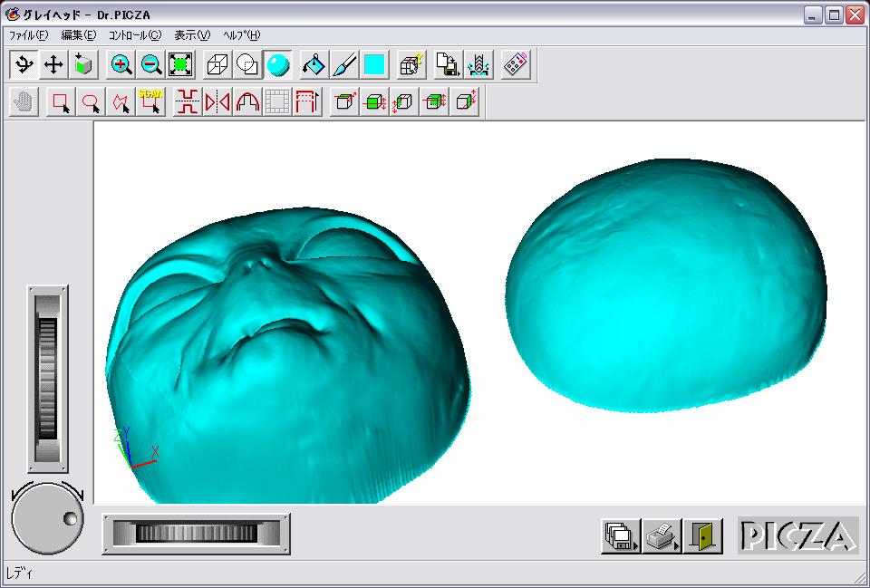Maximize the Dr.PICZA window

tap(834, 15)
